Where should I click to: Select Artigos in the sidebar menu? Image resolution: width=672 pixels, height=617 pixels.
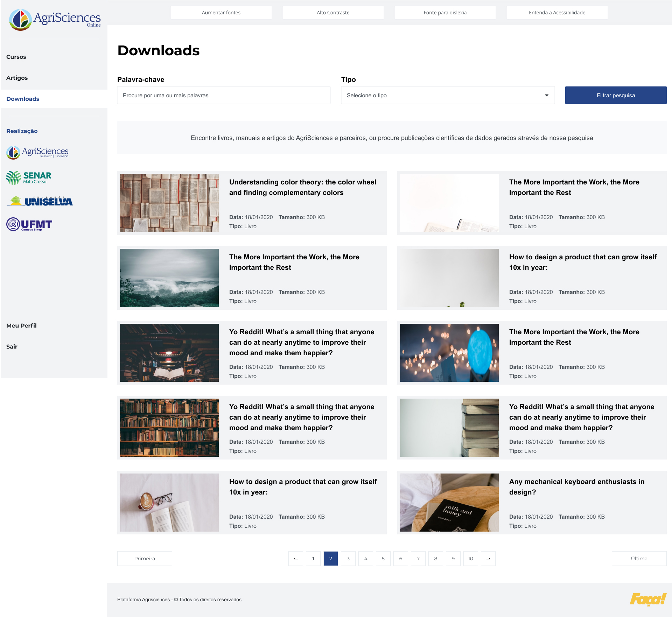click(x=17, y=78)
